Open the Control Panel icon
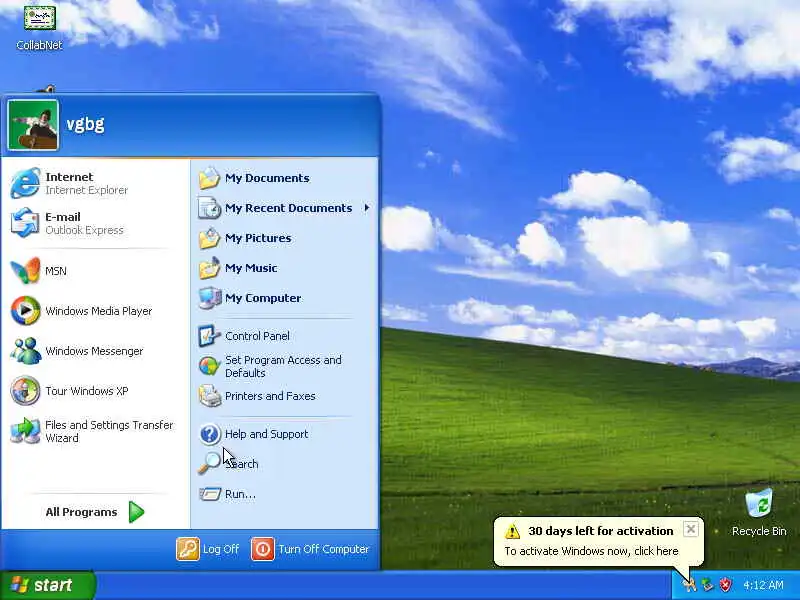 209,336
